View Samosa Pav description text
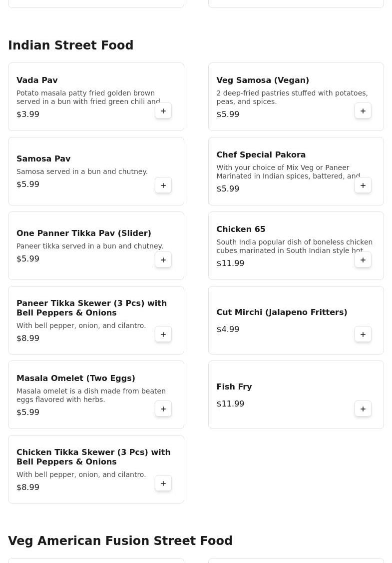 (82, 171)
